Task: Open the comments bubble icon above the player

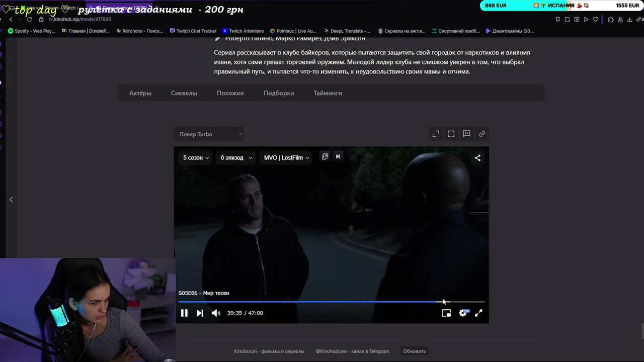Action: (x=466, y=134)
